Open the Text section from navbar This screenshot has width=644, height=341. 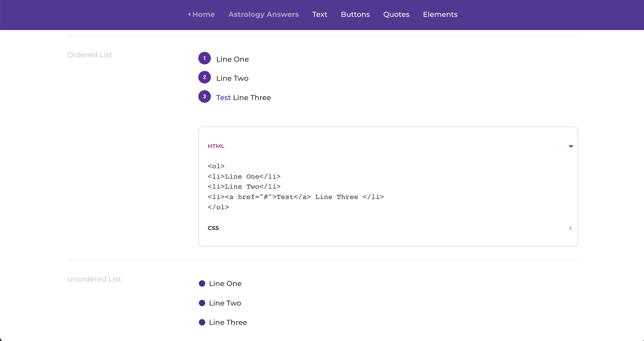(x=320, y=14)
